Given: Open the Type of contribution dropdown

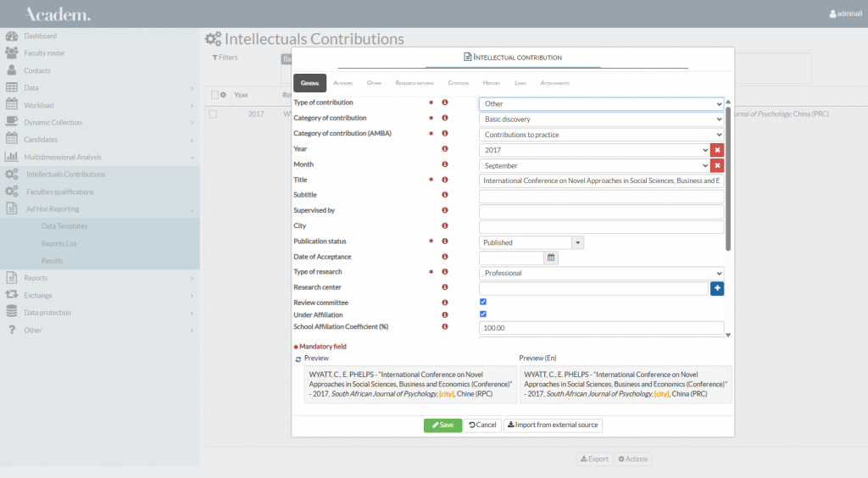Looking at the screenshot, I should click(601, 104).
